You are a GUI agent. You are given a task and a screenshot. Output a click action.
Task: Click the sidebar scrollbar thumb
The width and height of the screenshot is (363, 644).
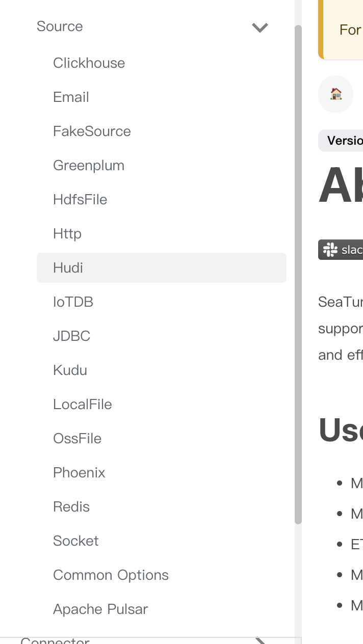tap(298, 275)
